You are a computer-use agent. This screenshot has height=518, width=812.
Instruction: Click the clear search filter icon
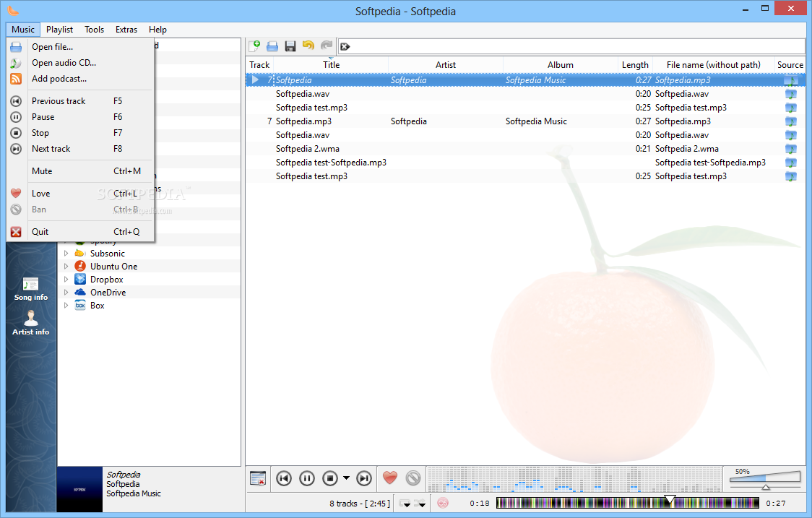click(345, 47)
